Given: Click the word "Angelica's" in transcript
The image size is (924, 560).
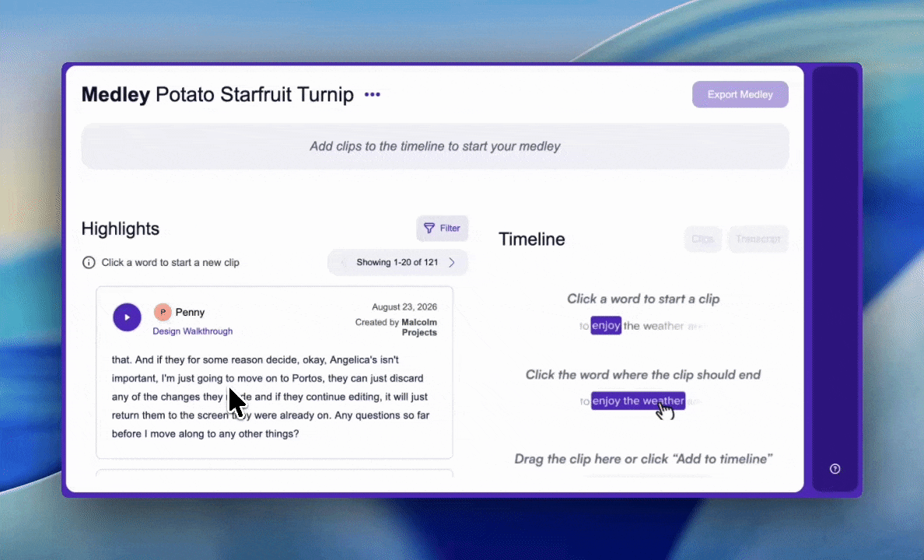Looking at the screenshot, I should pyautogui.click(x=353, y=359).
